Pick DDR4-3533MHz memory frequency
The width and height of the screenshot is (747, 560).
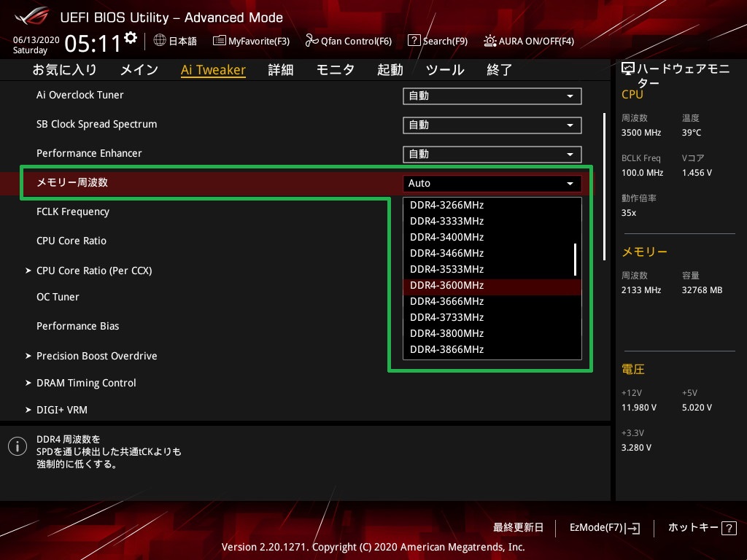tap(492, 270)
